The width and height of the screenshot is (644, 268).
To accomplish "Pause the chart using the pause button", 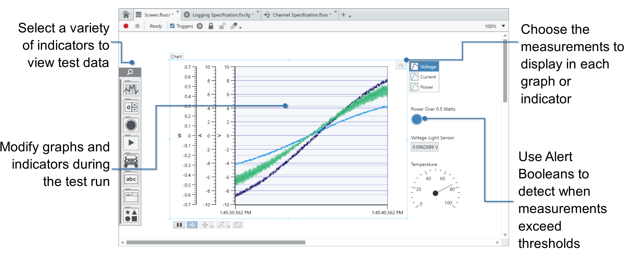I will [x=179, y=225].
